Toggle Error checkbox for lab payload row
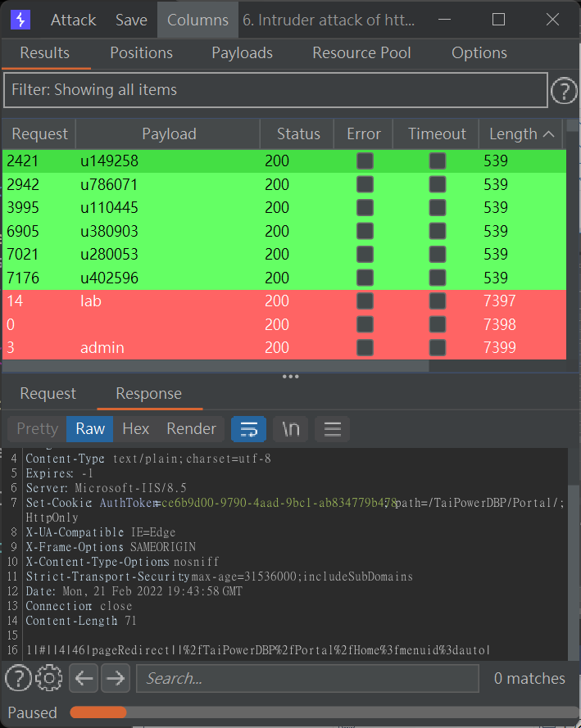The width and height of the screenshot is (581, 728). 365,301
